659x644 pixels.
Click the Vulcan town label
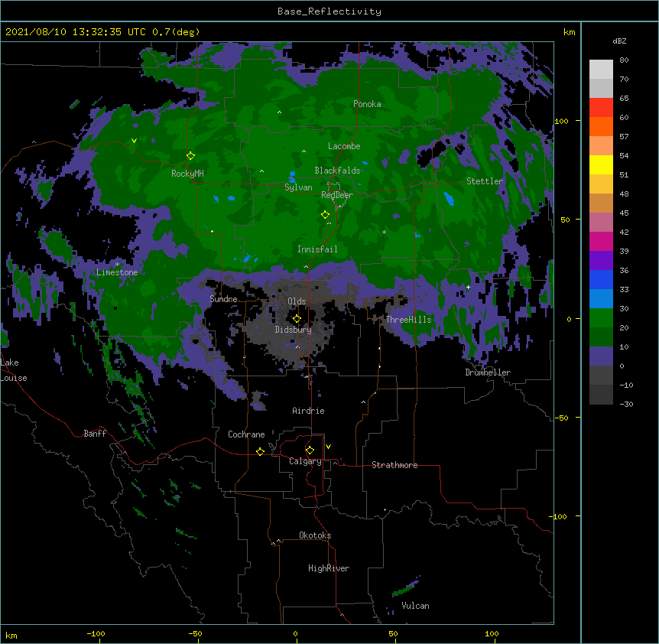click(x=415, y=606)
